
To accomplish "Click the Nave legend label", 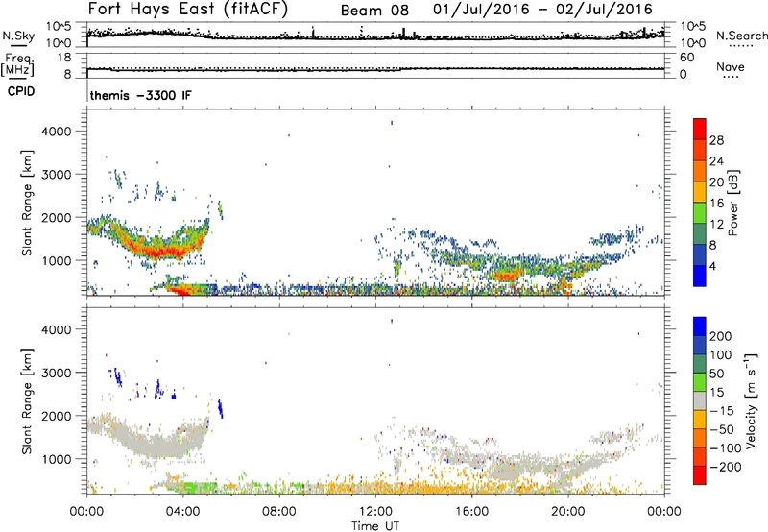I will [x=730, y=68].
